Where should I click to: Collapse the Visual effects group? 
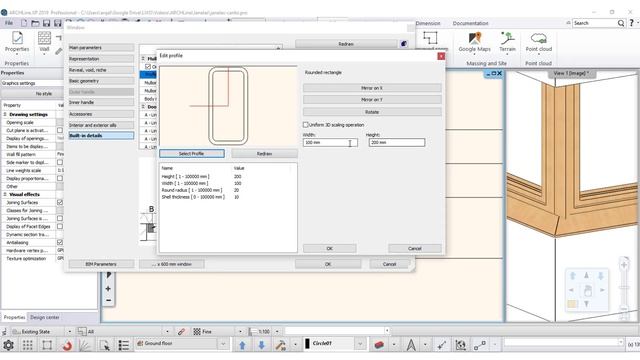[5, 194]
